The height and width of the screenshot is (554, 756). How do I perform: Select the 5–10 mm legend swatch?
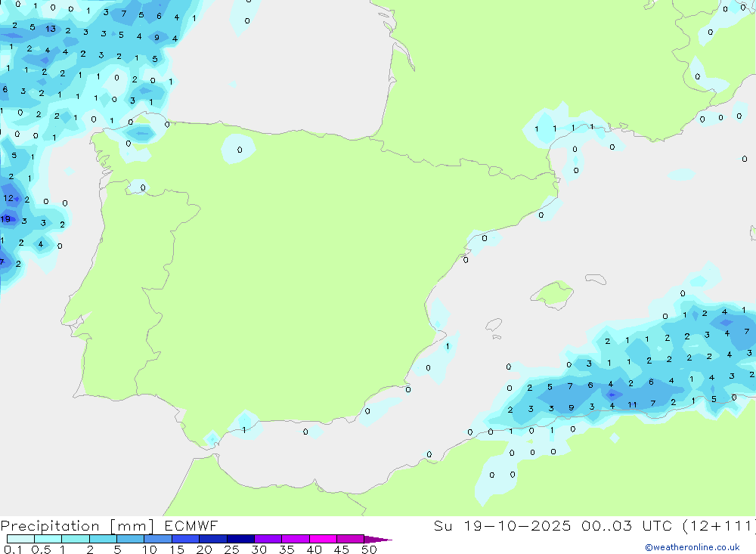[131, 539]
